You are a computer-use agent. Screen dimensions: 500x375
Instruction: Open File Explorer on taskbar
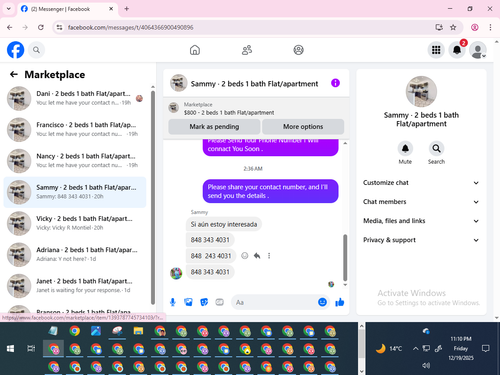click(x=138, y=331)
